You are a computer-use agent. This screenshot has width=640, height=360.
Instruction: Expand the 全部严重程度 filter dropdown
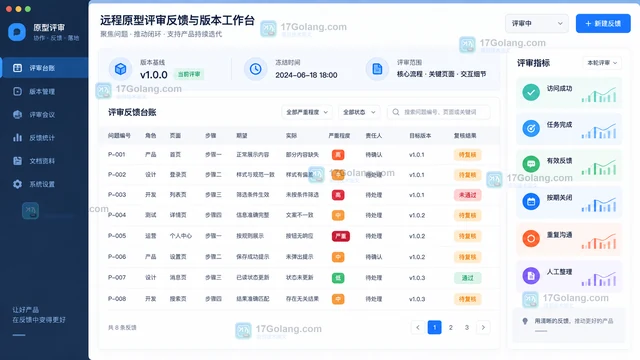click(307, 112)
